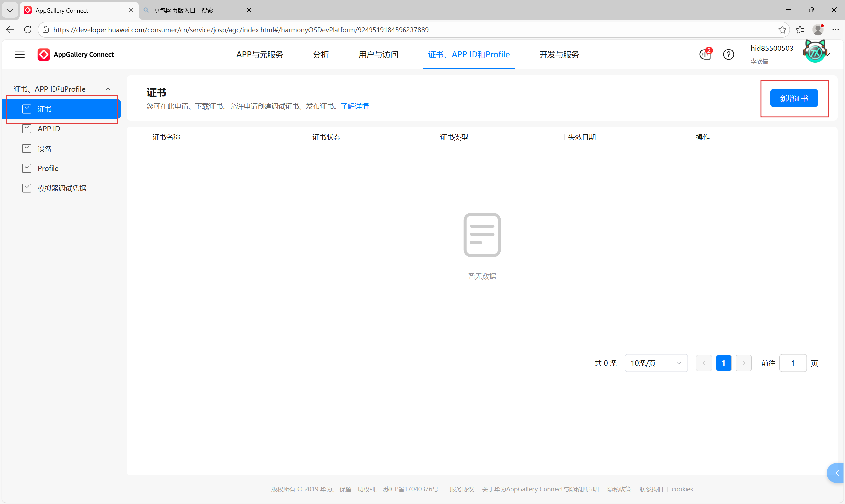Collapse the 证书、APP ID和Profile sidebar group
The image size is (845, 504).
coord(108,89)
